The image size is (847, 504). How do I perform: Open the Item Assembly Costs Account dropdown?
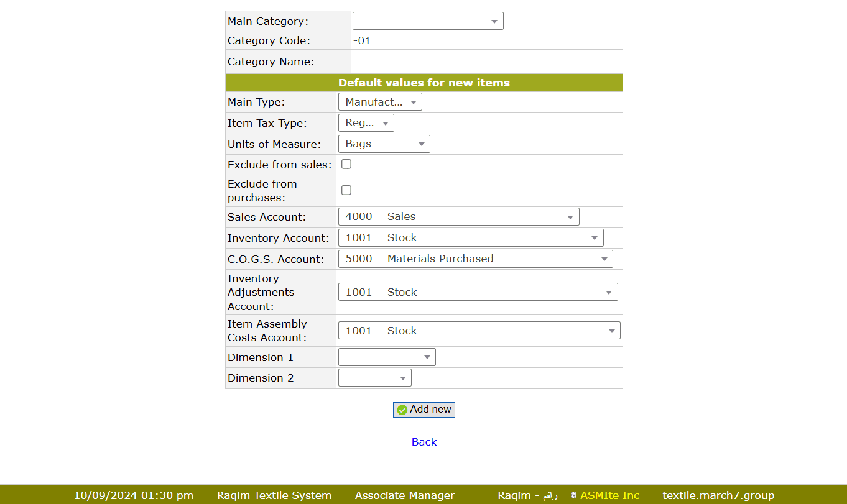479,331
